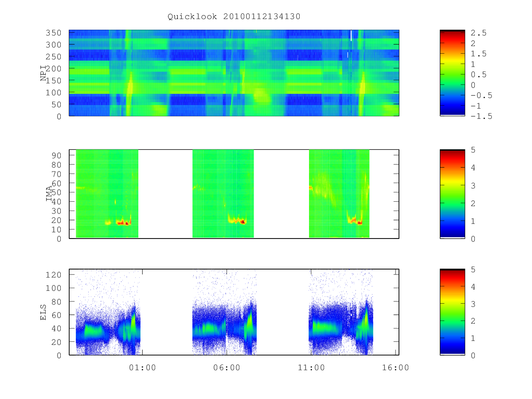Click the Quicklook 20100112134130 plot title
532x399 pixels.
click(x=234, y=17)
